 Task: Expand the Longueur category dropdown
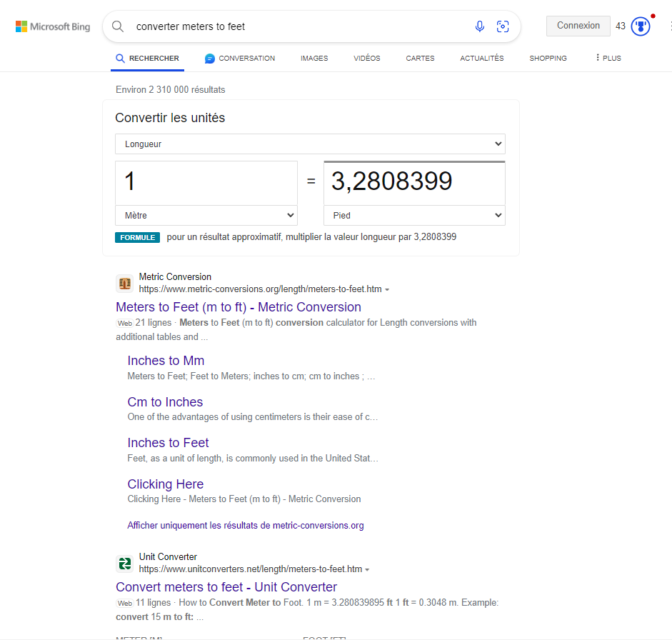310,144
